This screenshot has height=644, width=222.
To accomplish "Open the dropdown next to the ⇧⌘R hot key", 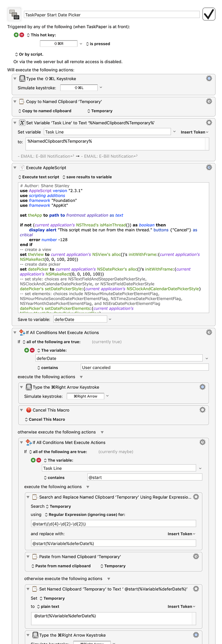I will pos(81,43).
